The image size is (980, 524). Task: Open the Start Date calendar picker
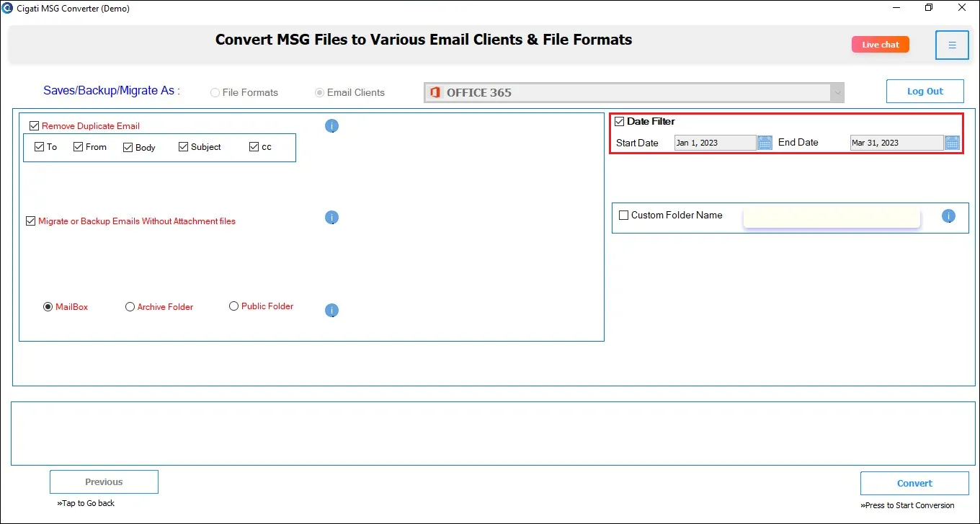(765, 143)
